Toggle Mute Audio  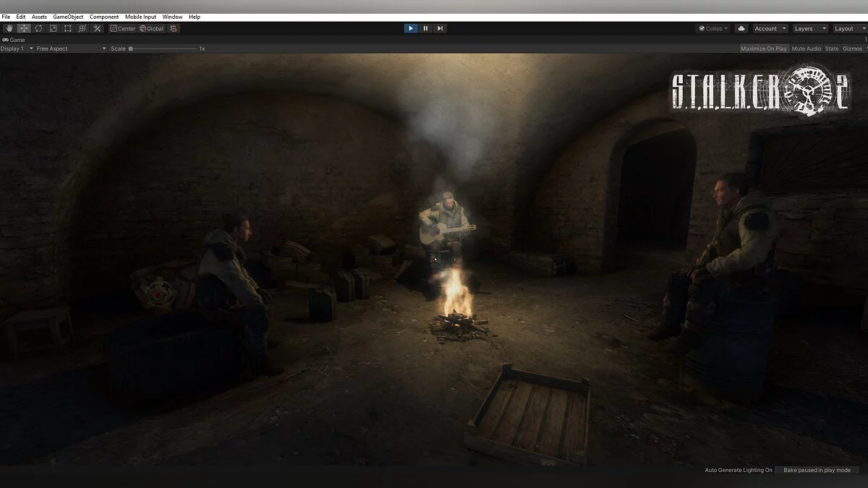[807, 48]
